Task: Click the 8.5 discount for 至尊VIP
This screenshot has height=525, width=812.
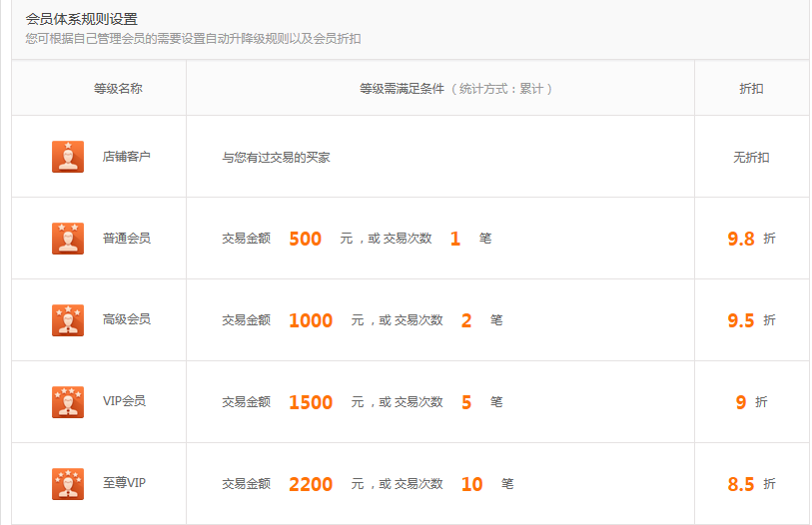Action: [x=741, y=484]
